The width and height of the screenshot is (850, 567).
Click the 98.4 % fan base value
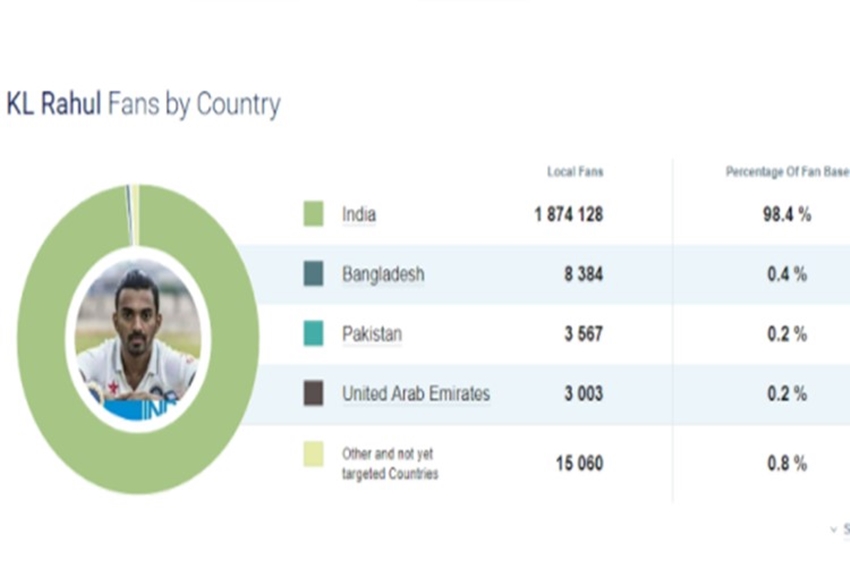[x=786, y=214]
